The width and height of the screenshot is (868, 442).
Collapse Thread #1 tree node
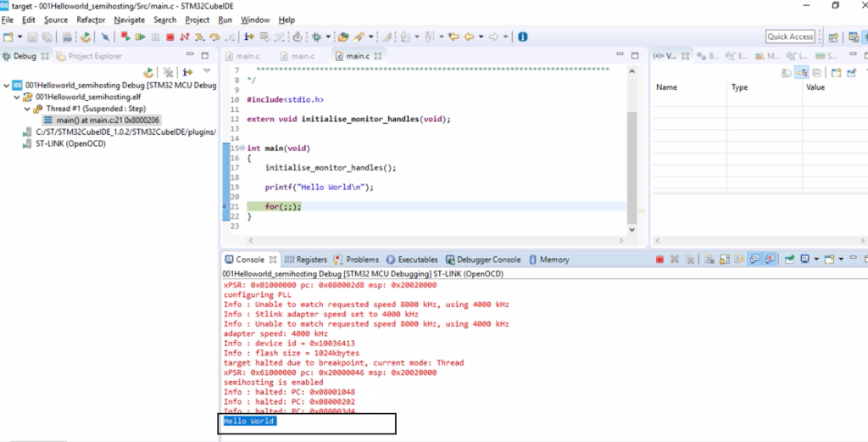[27, 109]
